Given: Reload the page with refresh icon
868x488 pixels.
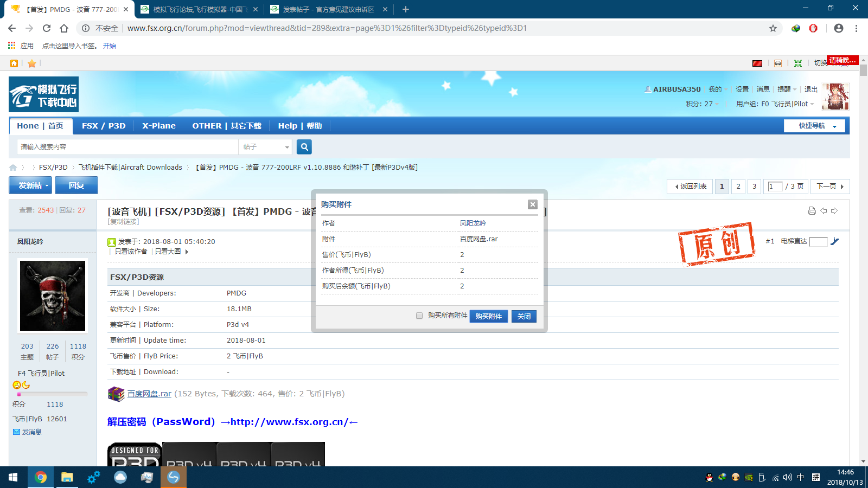Looking at the screenshot, I should [47, 28].
